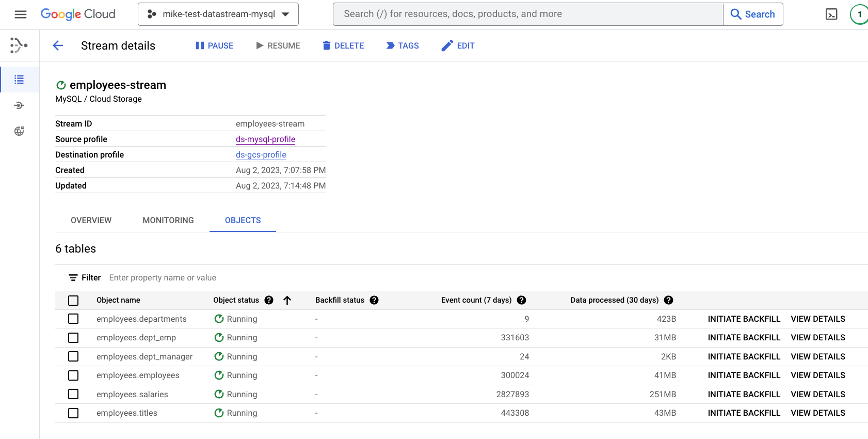Click the filter property name input
Screen dimensions: 868x439
click(163, 278)
